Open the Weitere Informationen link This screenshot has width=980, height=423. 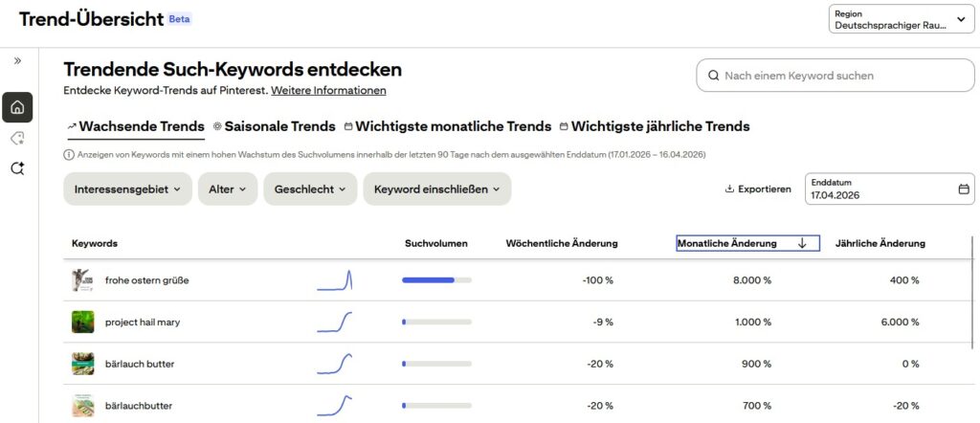click(x=328, y=91)
